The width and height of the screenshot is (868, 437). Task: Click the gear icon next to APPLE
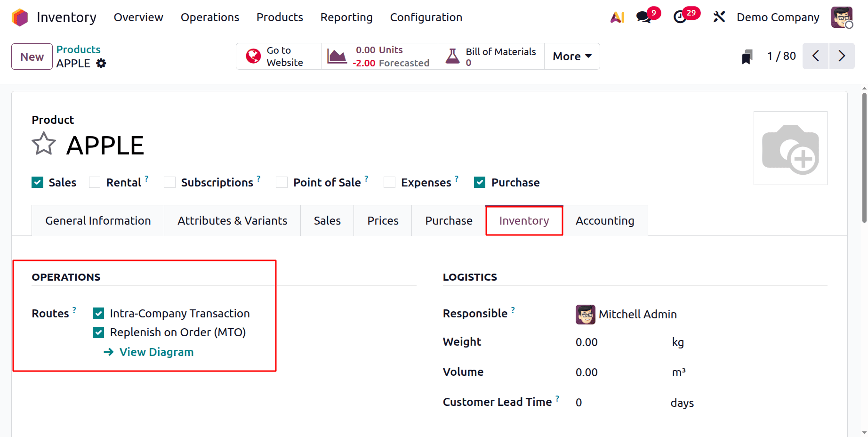[102, 63]
